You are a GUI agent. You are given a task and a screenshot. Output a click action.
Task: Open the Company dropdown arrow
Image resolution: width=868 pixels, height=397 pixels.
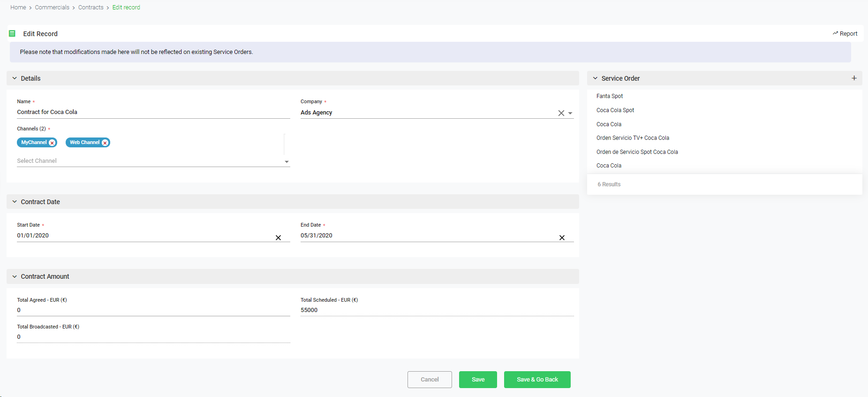point(570,113)
